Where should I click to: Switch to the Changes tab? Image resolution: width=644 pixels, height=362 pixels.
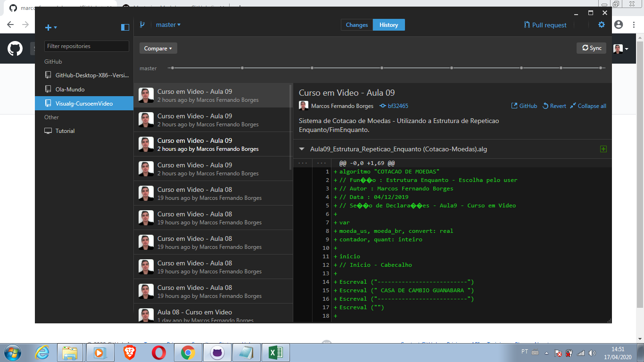click(x=356, y=25)
